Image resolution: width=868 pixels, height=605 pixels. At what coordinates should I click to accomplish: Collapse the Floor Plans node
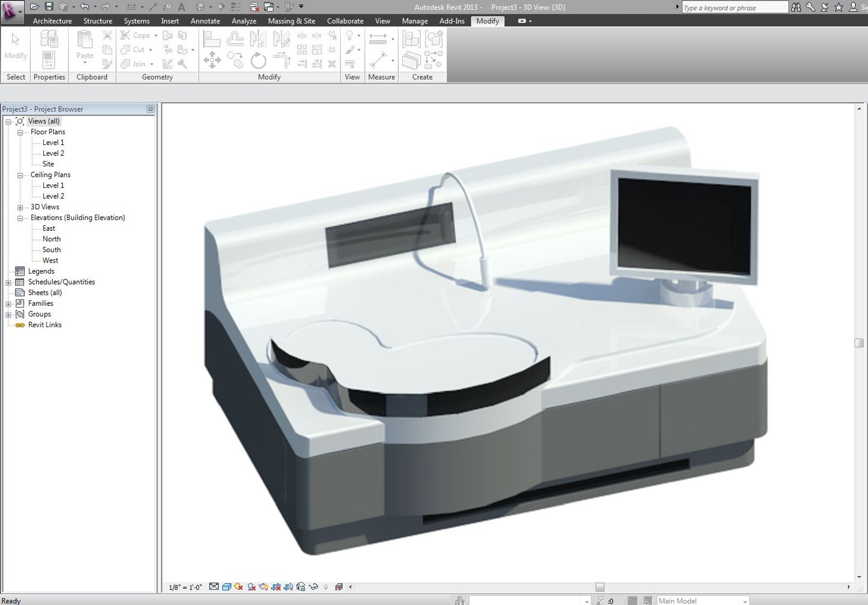20,133
